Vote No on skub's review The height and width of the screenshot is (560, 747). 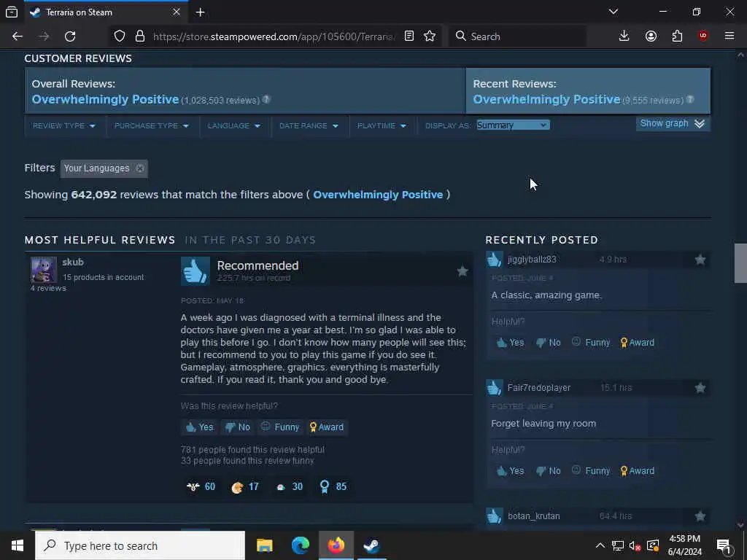point(237,427)
